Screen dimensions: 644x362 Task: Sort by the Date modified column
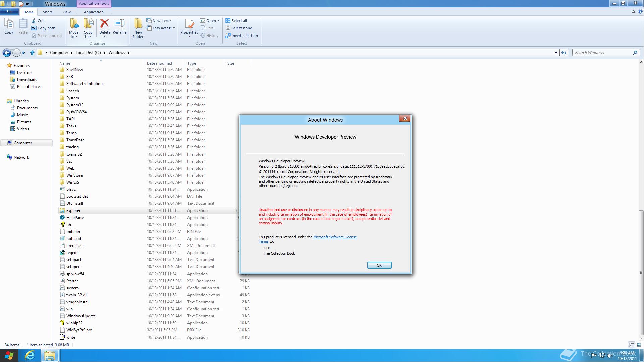165,63
